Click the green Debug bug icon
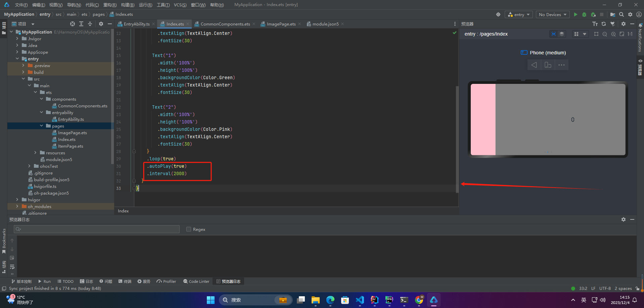The image size is (644, 308). (584, 14)
